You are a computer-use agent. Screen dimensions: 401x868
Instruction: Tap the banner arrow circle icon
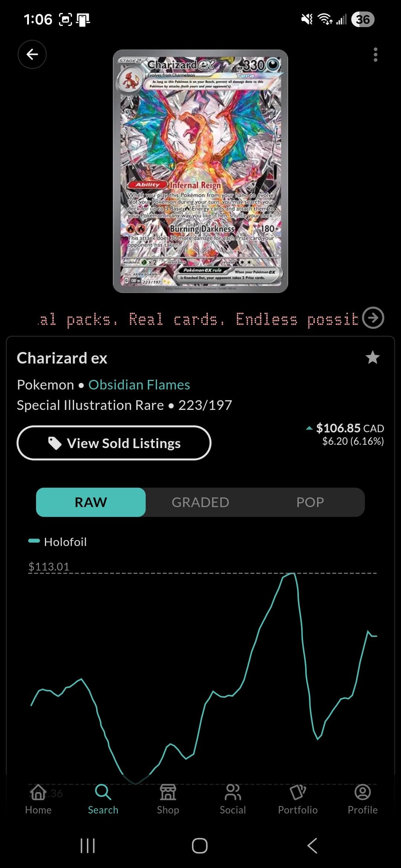(373, 318)
